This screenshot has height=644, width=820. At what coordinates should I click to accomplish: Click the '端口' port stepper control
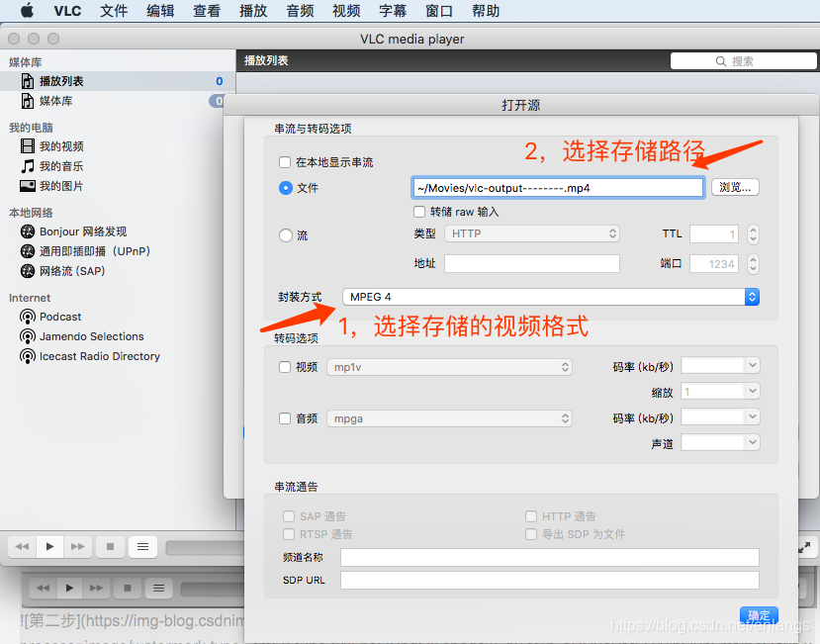(753, 264)
